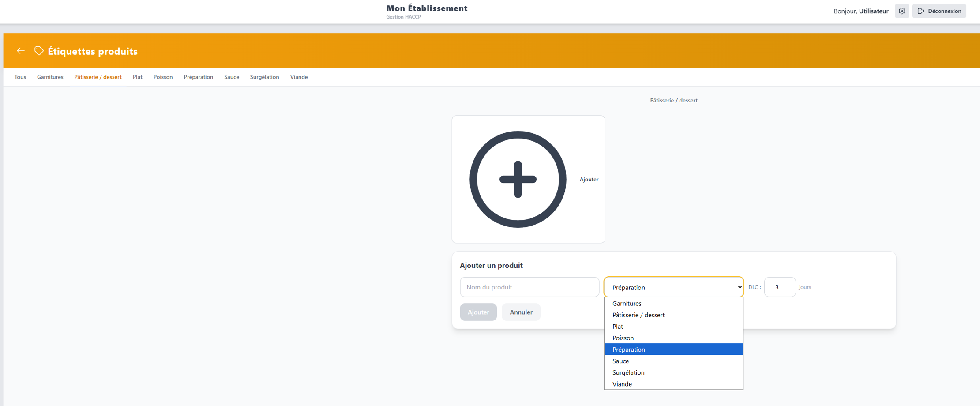Click the big plus circle icon
The height and width of the screenshot is (406, 980).
click(x=518, y=179)
